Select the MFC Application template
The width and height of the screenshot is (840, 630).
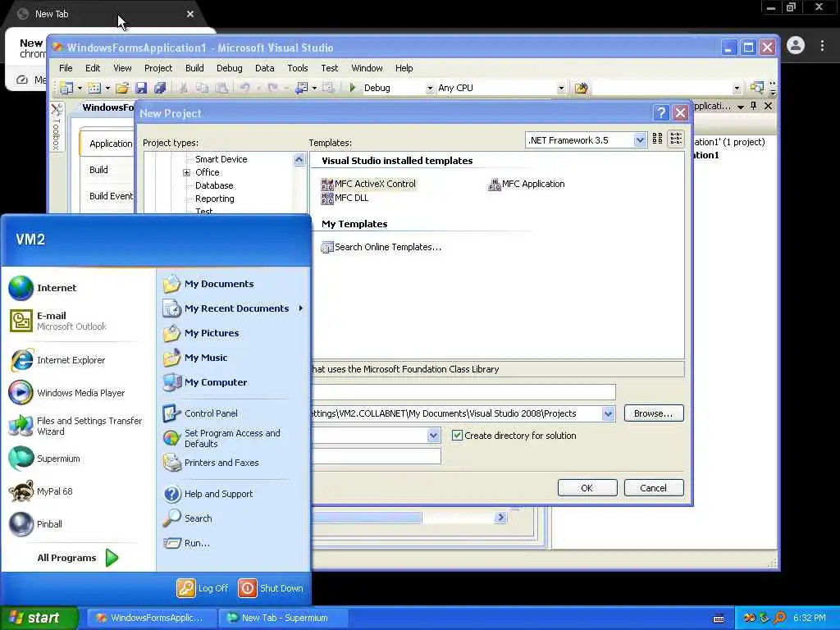point(526,184)
